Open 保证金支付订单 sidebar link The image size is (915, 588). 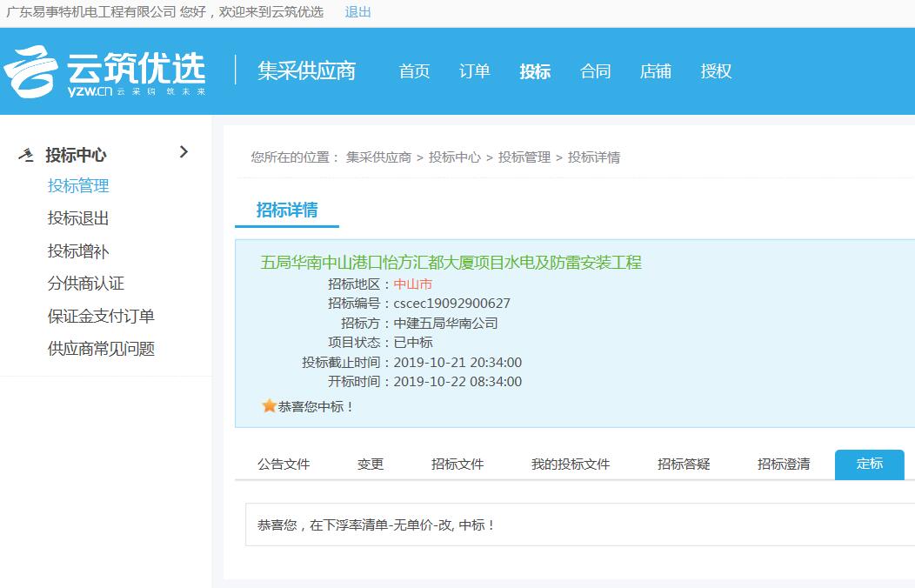(x=101, y=317)
